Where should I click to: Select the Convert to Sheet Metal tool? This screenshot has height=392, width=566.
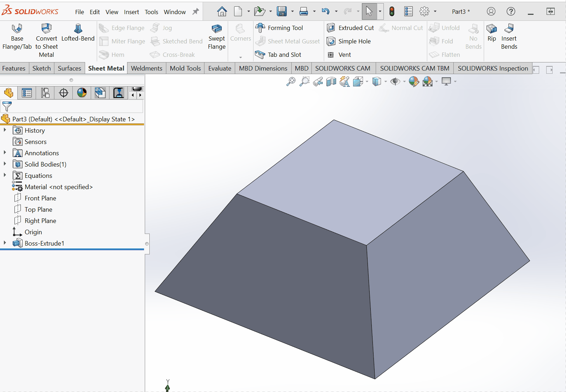pyautogui.click(x=46, y=29)
